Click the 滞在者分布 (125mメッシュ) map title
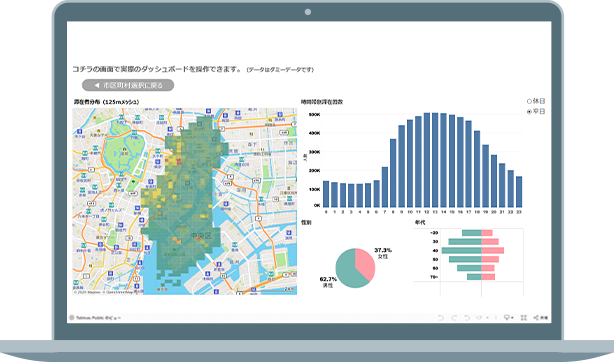The height and width of the screenshot is (362, 614). coord(106,102)
